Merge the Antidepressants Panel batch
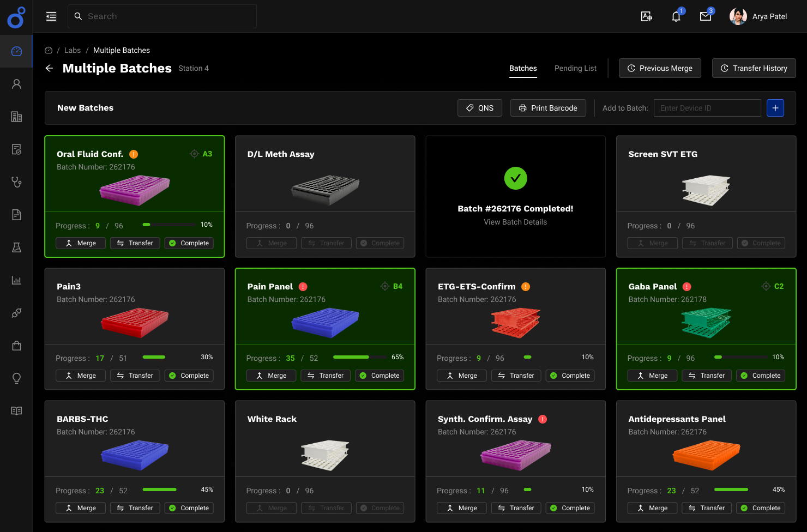Screen dimensions: 807x532 652,508
